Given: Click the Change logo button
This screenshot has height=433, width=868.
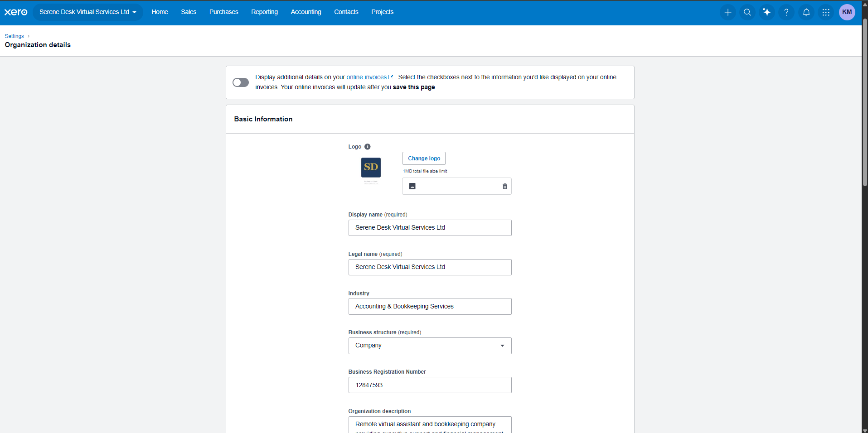Looking at the screenshot, I should pos(424,159).
